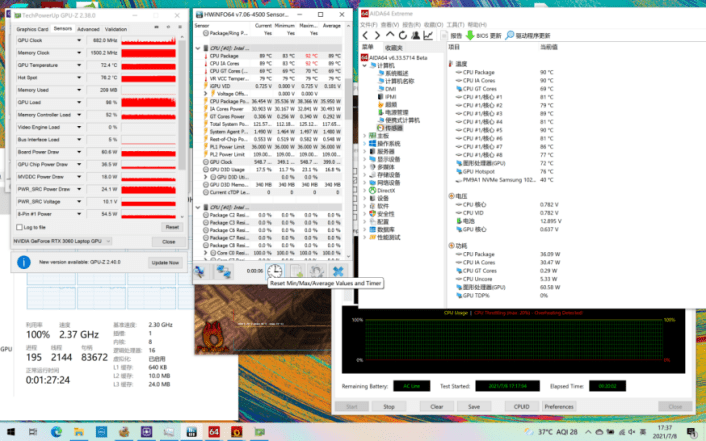The image size is (706, 441).
Task: Collapse the 计算机 tree node
Action: coord(365,65)
